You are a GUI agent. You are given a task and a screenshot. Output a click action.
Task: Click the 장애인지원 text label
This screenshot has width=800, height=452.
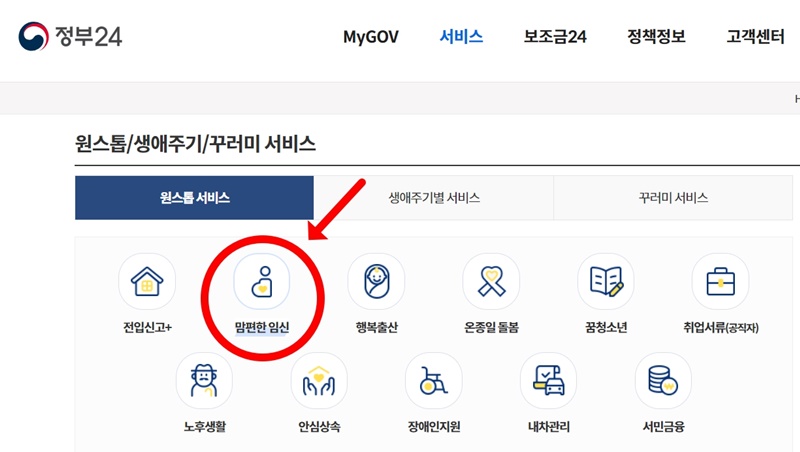[434, 426]
